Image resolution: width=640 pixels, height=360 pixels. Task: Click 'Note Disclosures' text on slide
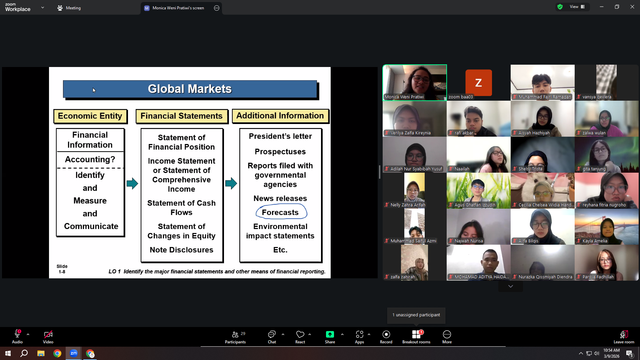tap(181, 250)
